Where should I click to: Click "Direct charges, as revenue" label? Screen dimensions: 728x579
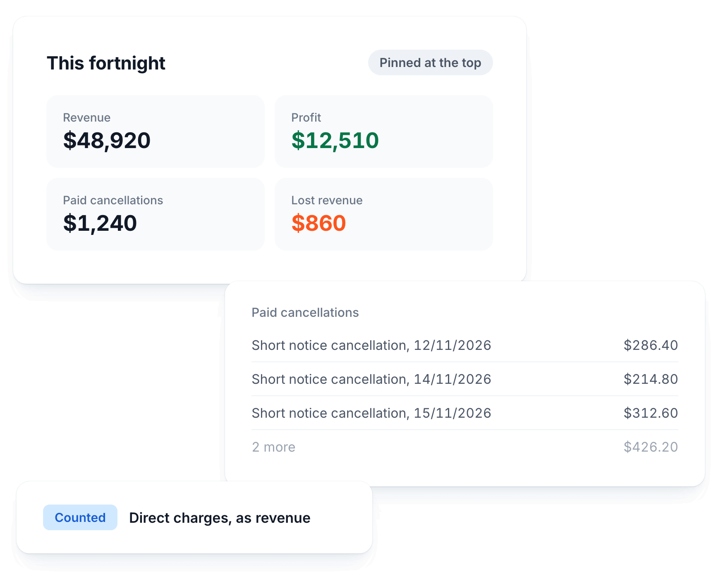(220, 518)
